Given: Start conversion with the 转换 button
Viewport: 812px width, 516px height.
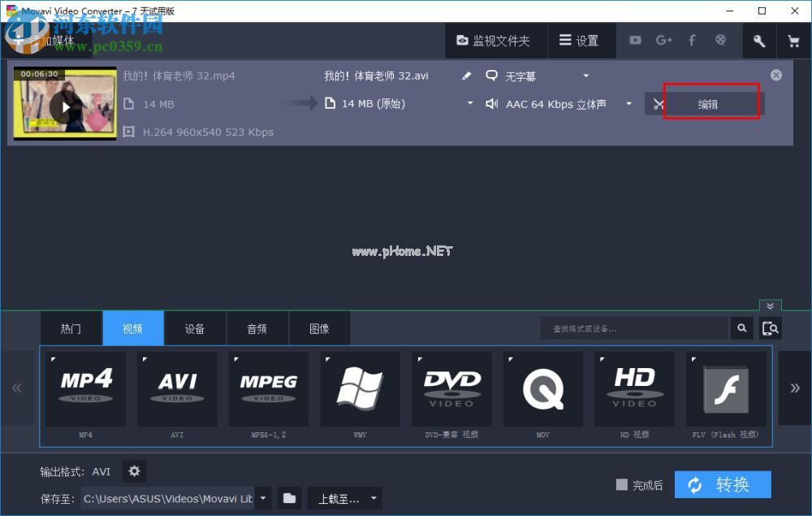Looking at the screenshot, I should (722, 484).
